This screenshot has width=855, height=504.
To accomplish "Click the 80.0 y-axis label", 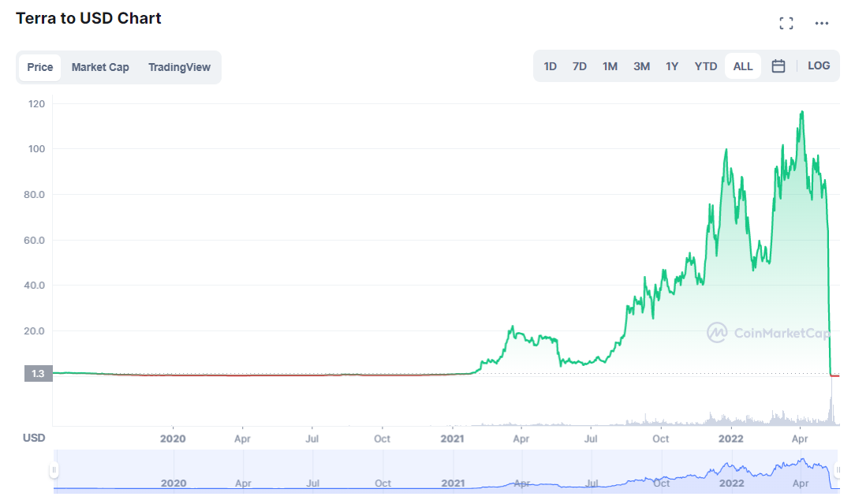I will pyautogui.click(x=35, y=195).
